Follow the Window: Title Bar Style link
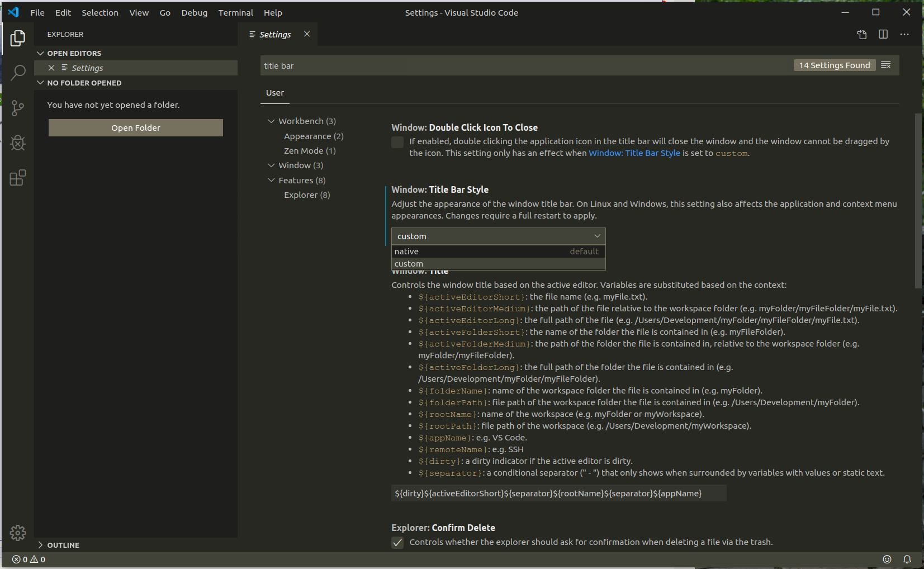Image resolution: width=924 pixels, height=569 pixels. 634,153
